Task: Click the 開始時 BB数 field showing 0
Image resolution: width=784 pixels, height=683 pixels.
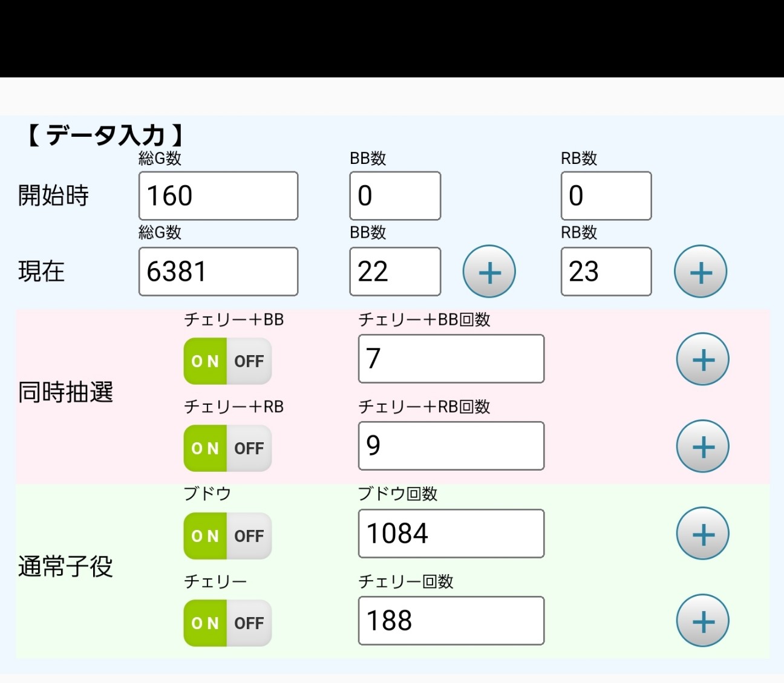Action: pyautogui.click(x=394, y=195)
